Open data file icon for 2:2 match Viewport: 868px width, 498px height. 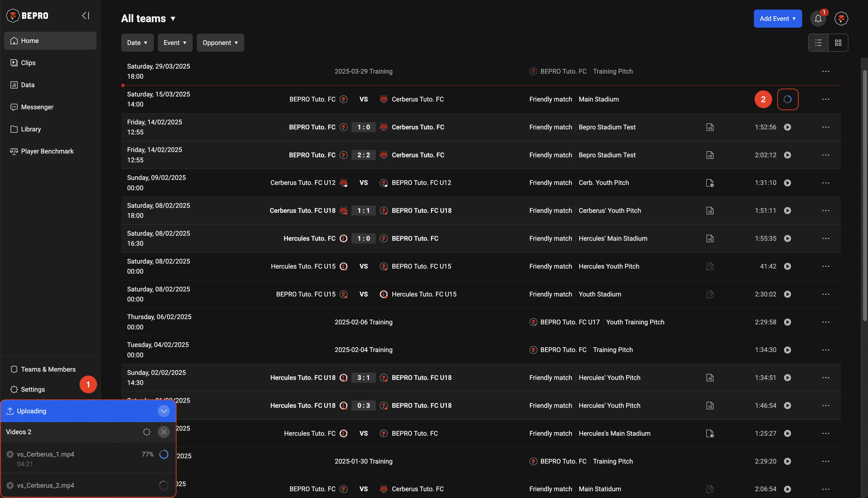click(x=710, y=155)
